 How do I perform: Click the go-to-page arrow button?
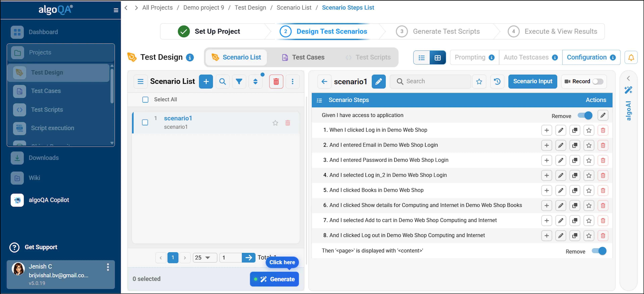pos(249,257)
